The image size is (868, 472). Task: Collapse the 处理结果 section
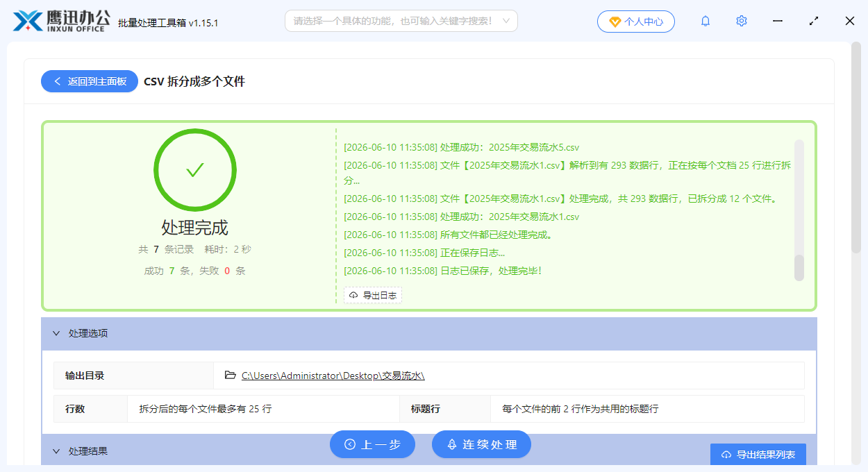[57, 451]
